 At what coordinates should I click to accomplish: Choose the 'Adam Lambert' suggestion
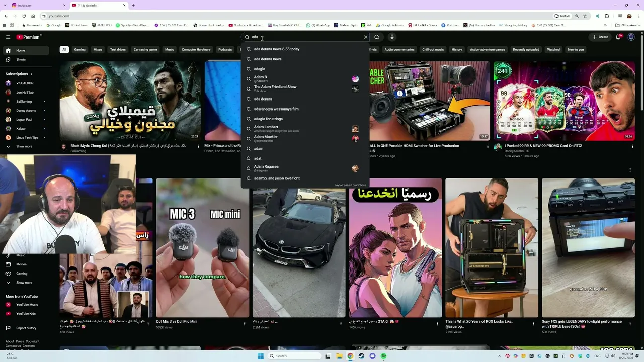[x=305, y=129]
